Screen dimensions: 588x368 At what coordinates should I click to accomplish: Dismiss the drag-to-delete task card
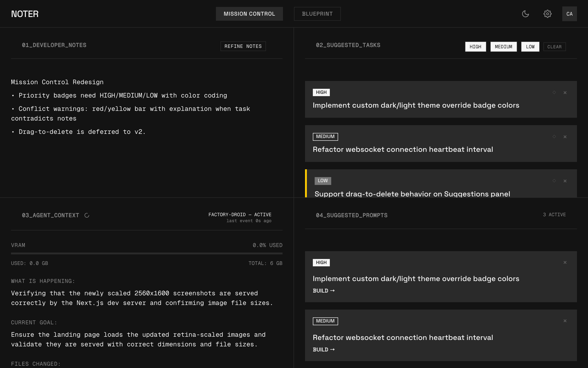pyautogui.click(x=565, y=181)
